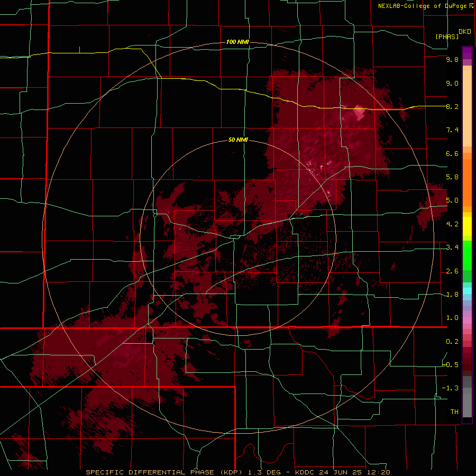
Task: Click the 5.8 value on the color scale
Action: (452, 177)
